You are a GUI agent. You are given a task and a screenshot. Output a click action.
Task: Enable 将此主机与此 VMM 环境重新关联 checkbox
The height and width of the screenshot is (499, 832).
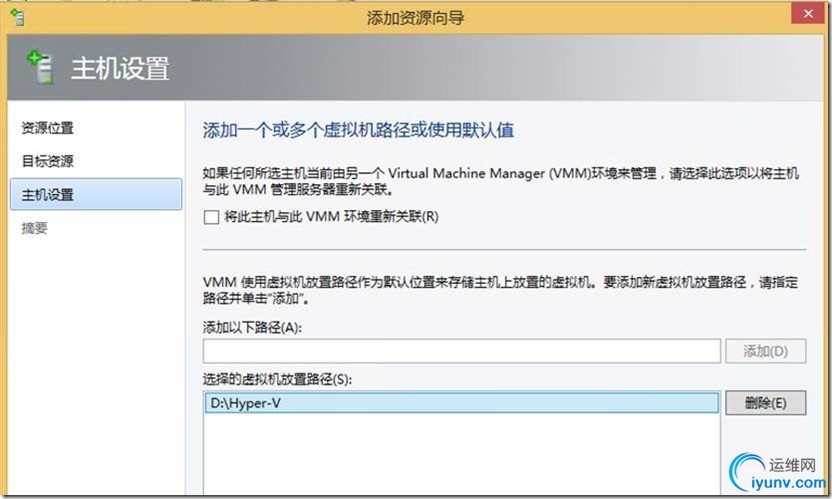point(211,217)
